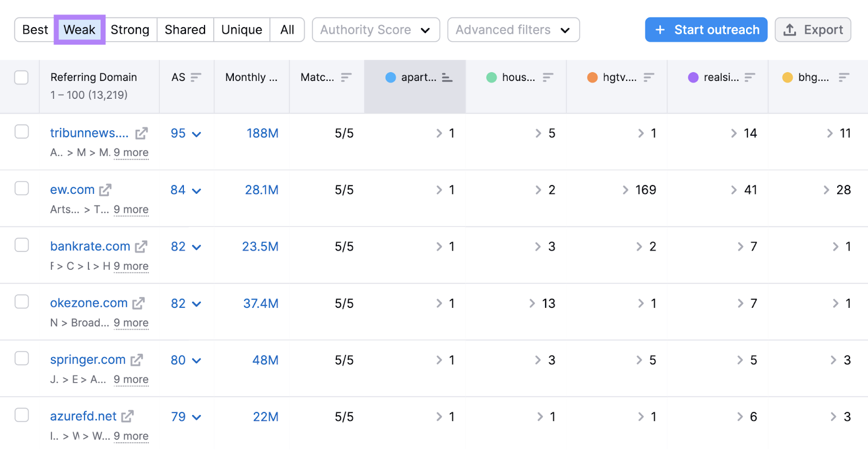
Task: Check the bankrate.com row checkbox
Action: [x=22, y=245]
